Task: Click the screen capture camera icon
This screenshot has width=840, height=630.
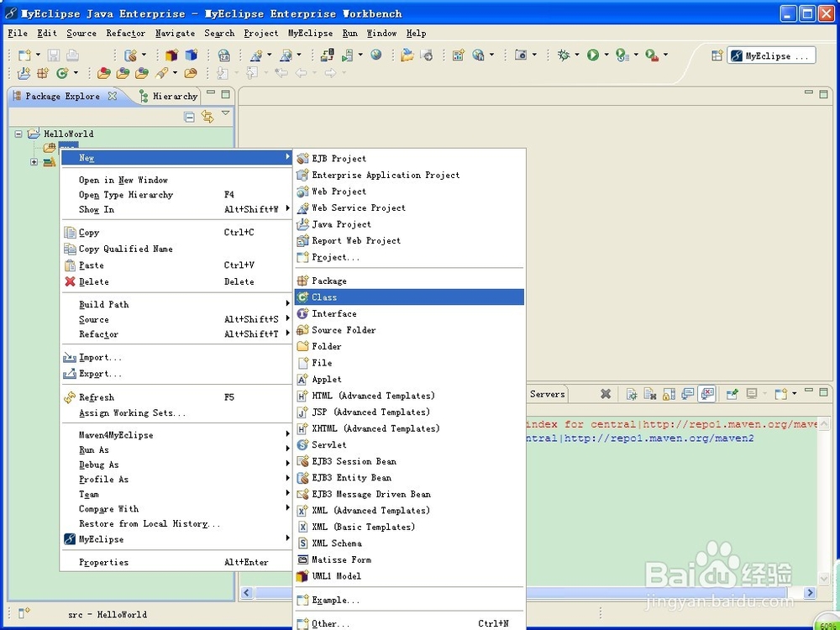Action: (521, 55)
